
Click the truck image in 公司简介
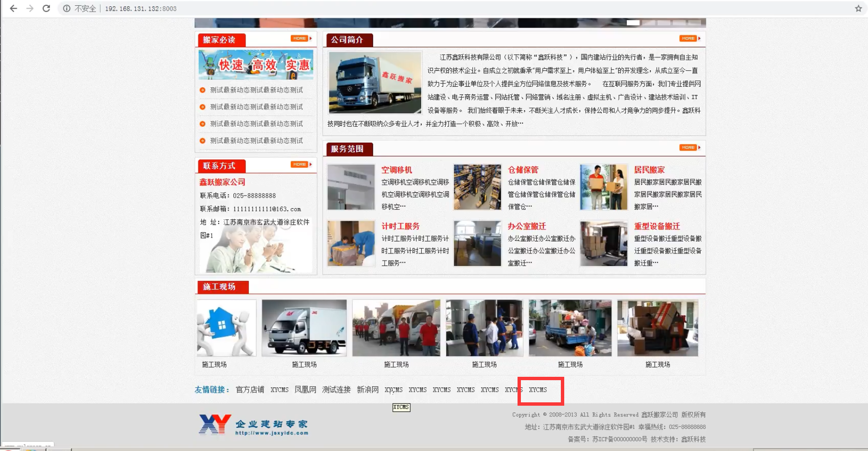(375, 82)
